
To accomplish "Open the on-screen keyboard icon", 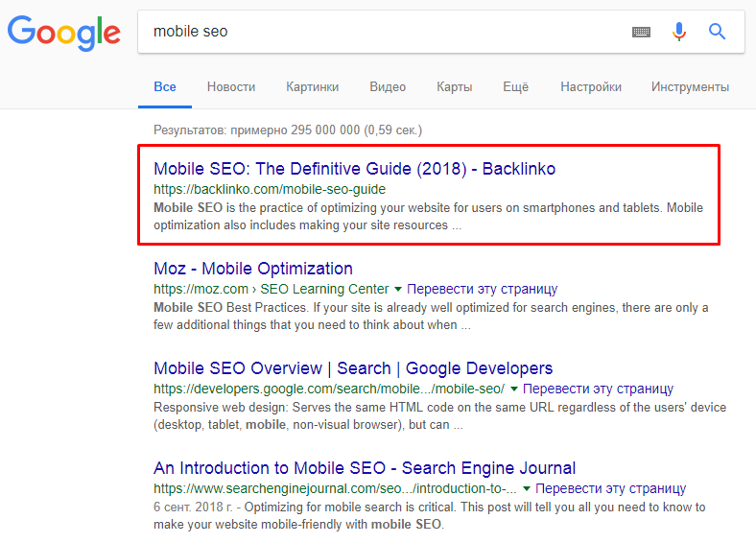I will [x=641, y=32].
